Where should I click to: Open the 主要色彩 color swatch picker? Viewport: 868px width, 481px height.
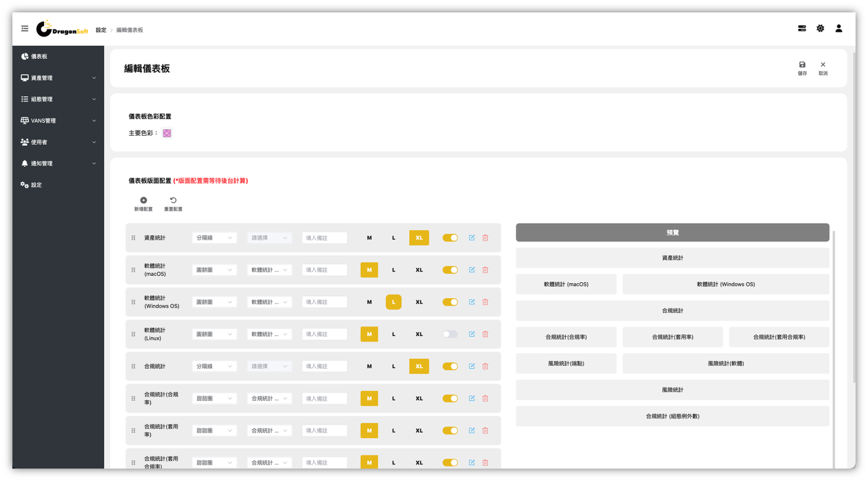(167, 133)
